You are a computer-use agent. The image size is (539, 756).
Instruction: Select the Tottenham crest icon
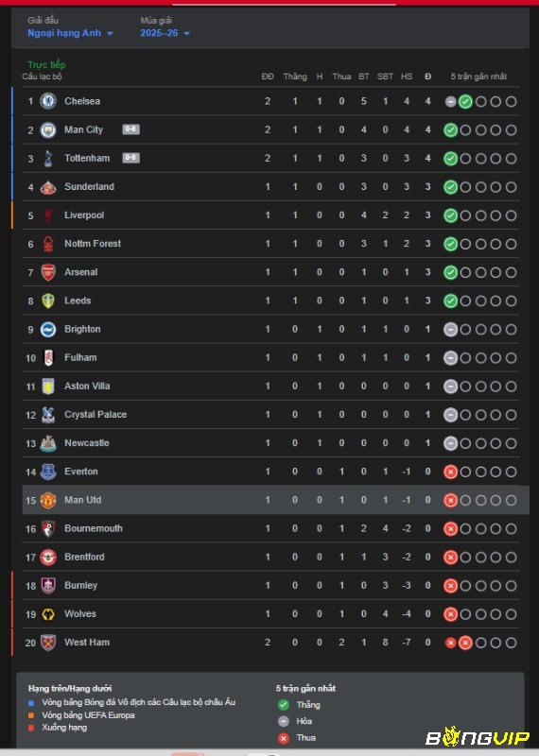coord(48,158)
